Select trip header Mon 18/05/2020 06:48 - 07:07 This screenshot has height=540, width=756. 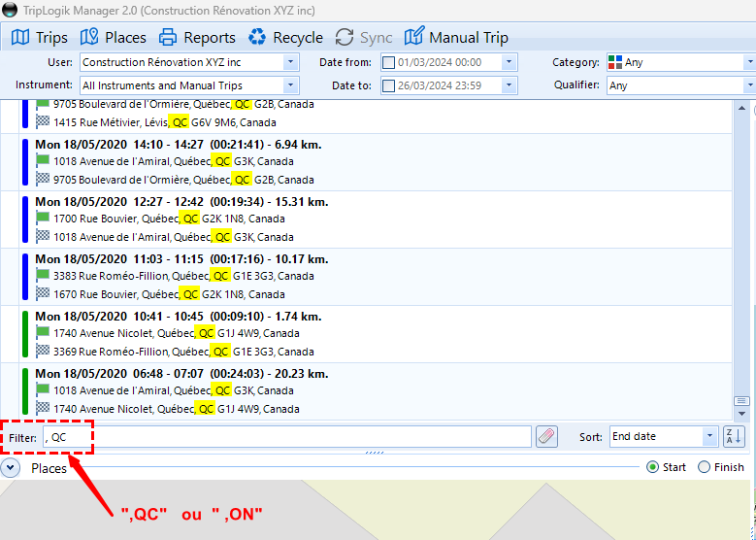[181, 374]
